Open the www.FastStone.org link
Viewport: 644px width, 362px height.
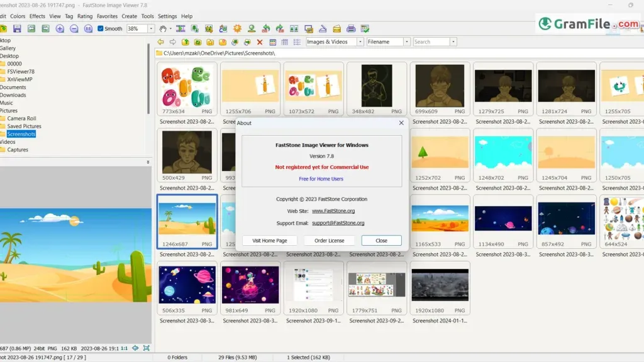[x=333, y=211]
